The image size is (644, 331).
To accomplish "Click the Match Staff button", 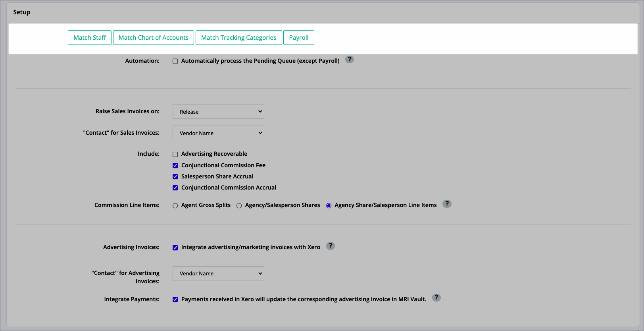I will (x=90, y=37).
